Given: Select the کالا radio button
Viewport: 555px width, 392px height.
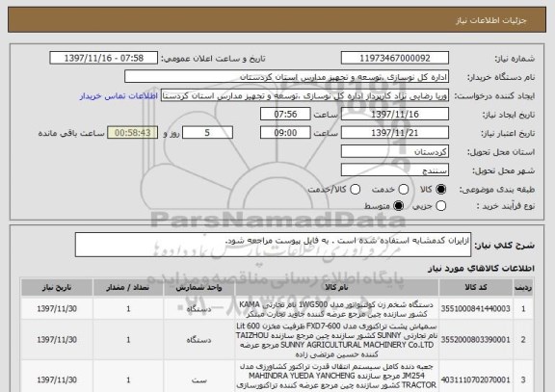Looking at the screenshot, I should click(x=440, y=190).
